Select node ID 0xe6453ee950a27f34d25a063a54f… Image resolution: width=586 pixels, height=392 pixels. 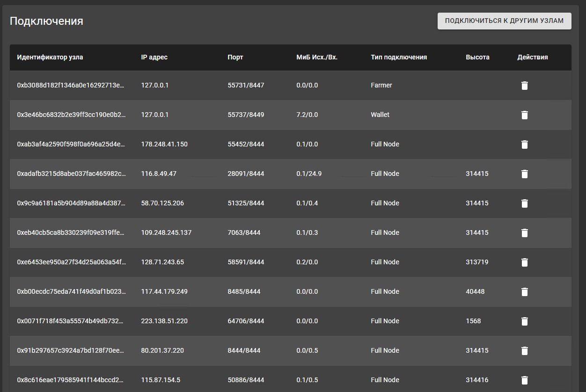71,262
